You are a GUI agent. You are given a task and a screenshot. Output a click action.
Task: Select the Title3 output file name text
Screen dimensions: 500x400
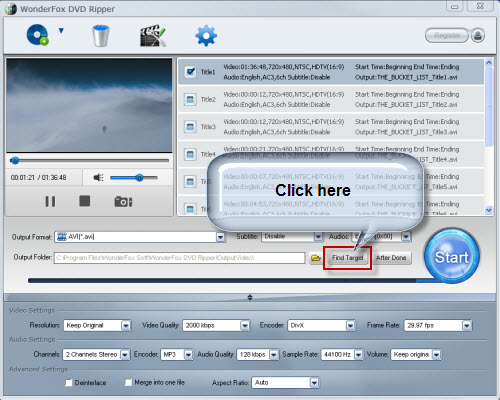(406, 132)
